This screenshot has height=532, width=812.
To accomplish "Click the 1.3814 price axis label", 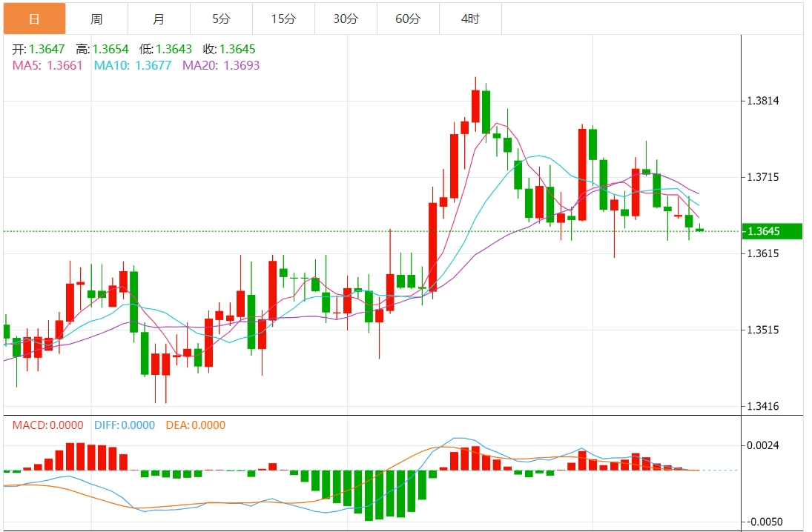I will pos(763,101).
